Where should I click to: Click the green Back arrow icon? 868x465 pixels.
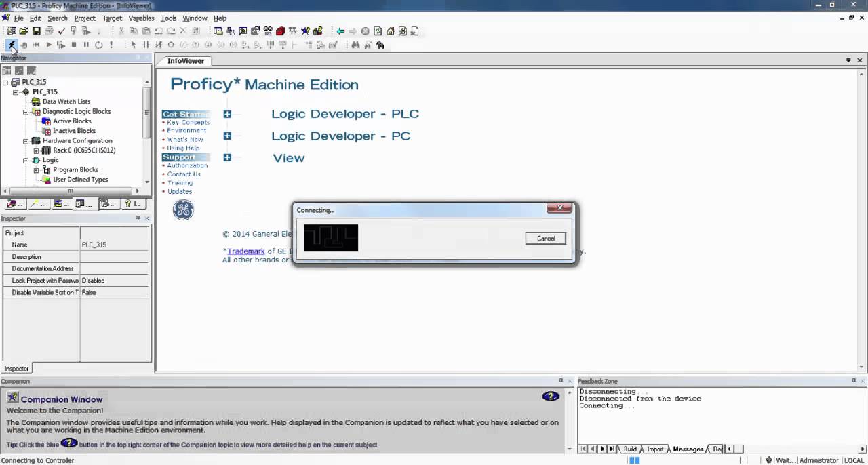coord(340,31)
